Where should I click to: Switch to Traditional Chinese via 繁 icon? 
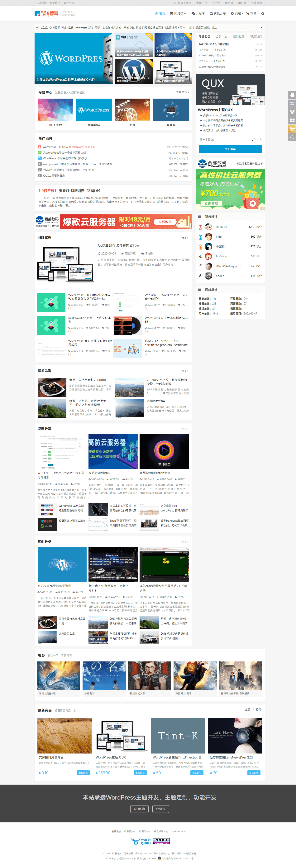click(x=292, y=112)
